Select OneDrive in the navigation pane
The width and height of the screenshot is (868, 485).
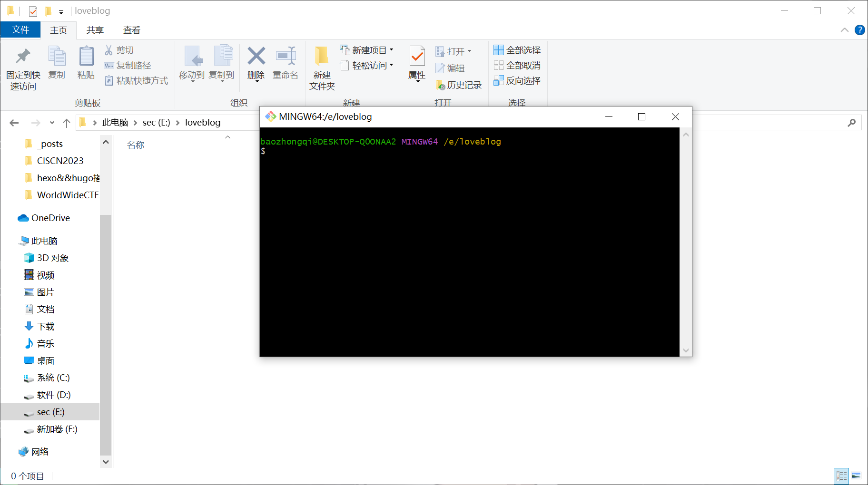50,218
